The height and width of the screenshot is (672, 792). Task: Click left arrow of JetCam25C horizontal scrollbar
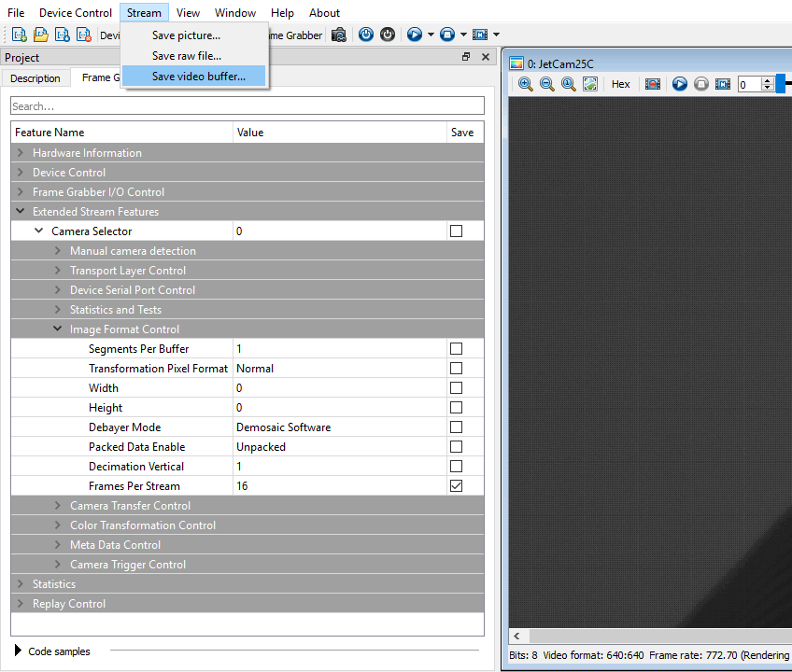(516, 636)
